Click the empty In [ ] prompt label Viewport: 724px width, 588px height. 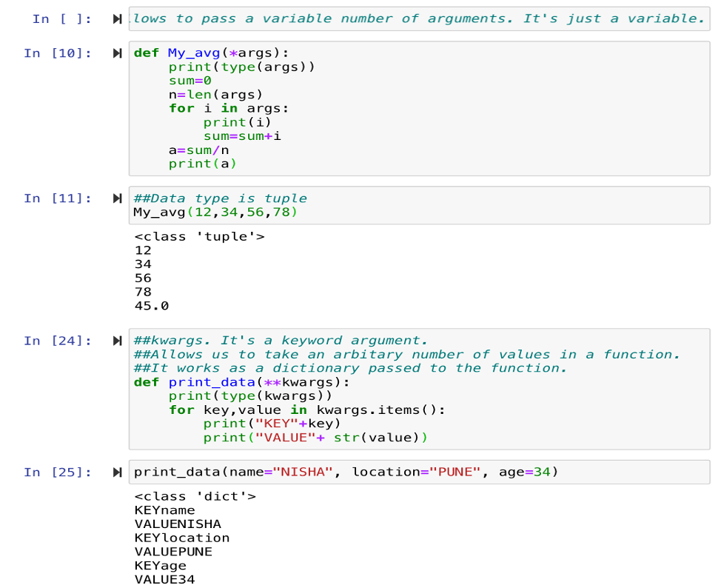pyautogui.click(x=62, y=19)
